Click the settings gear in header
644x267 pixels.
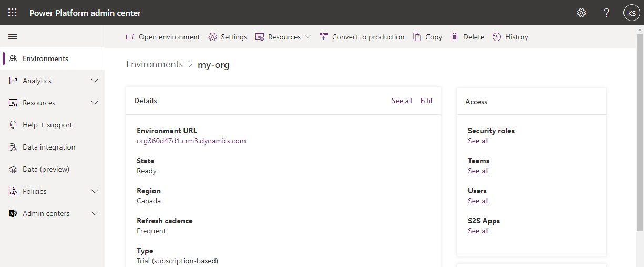[x=581, y=13]
